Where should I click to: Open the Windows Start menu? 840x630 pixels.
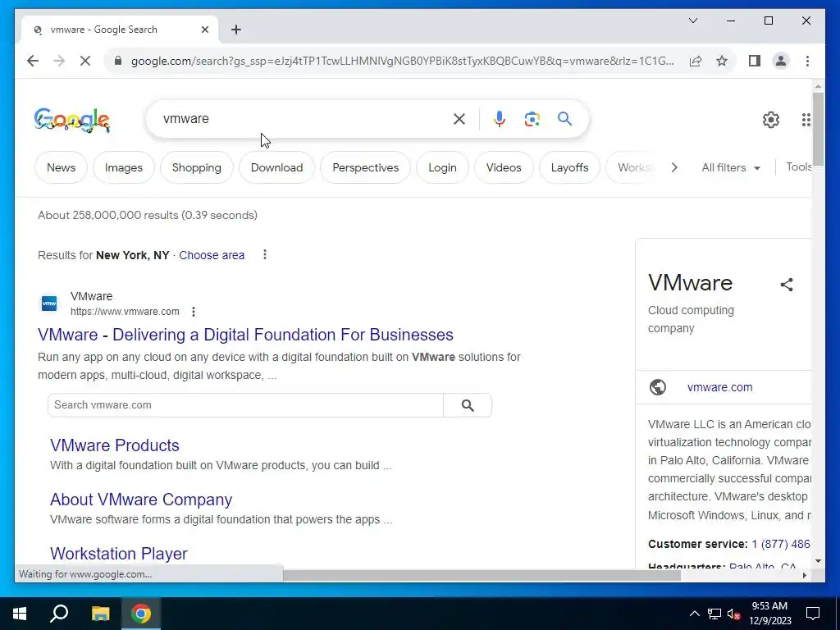coord(20,614)
